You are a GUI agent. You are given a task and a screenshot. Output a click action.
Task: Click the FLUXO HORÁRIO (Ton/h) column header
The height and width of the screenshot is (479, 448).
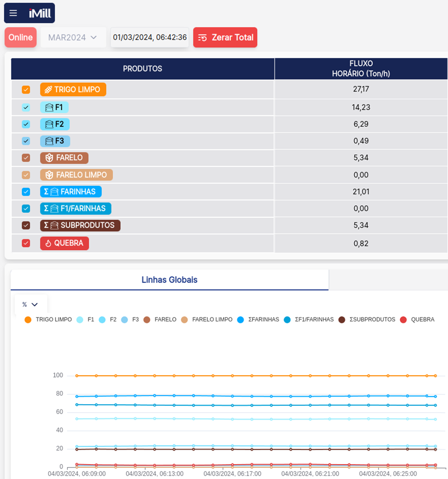tap(361, 69)
